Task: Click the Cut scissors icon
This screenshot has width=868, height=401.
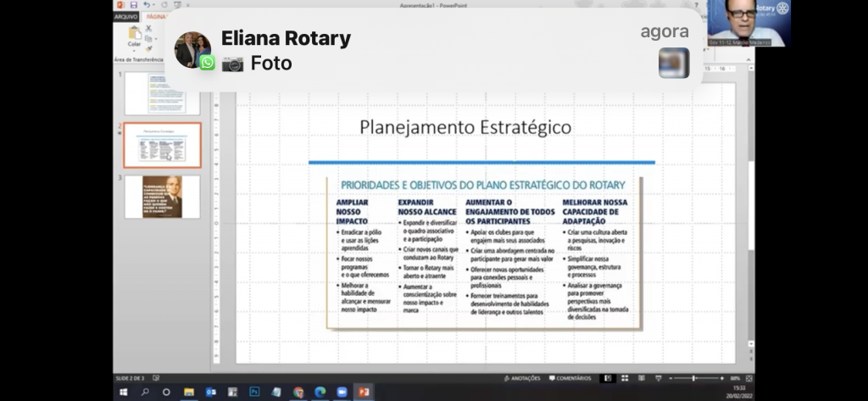Action: coord(148,29)
